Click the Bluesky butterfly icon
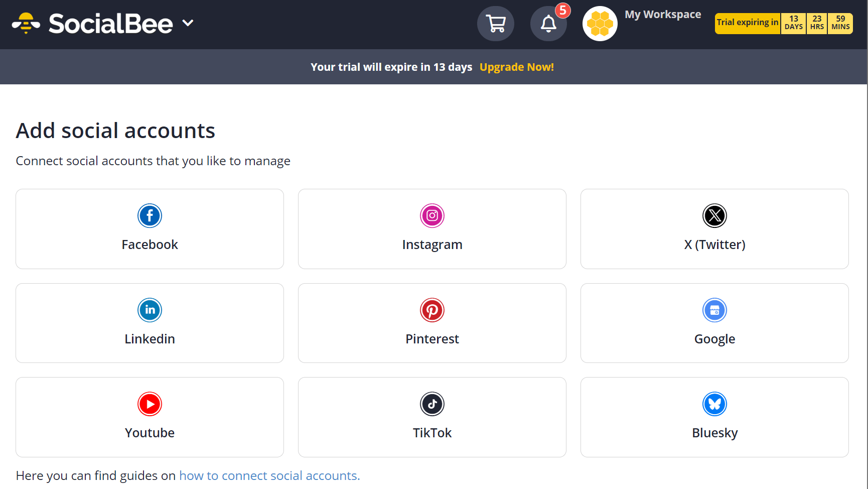 click(x=714, y=404)
